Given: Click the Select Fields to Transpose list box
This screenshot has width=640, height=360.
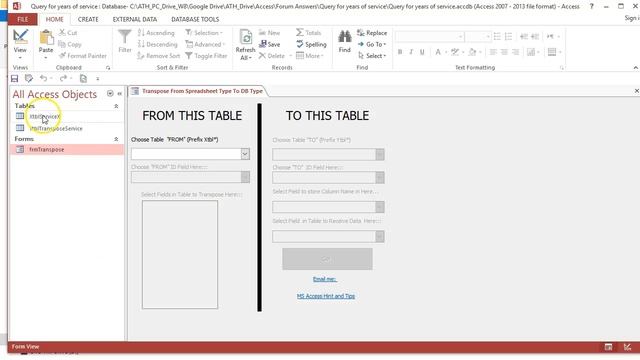Looking at the screenshot, I should (x=180, y=254).
